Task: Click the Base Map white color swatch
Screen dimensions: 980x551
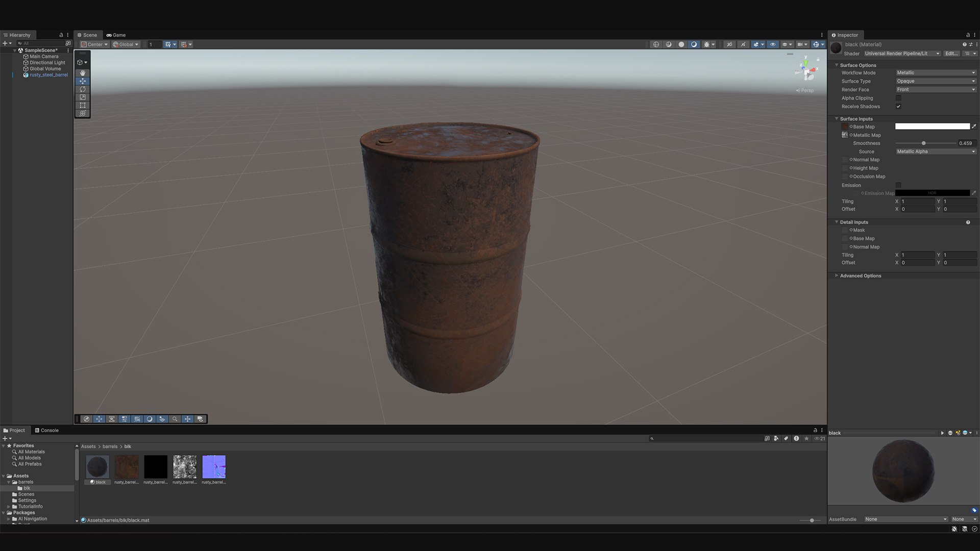Action: (x=933, y=127)
